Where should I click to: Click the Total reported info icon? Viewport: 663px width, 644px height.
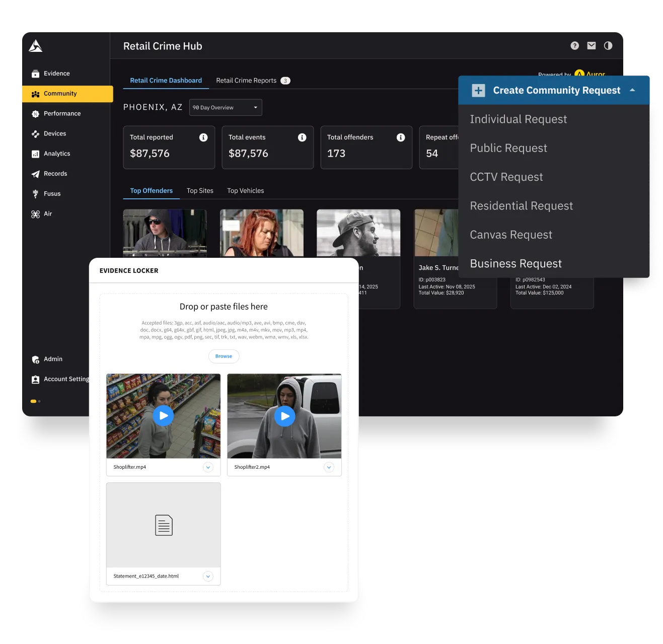click(x=203, y=137)
